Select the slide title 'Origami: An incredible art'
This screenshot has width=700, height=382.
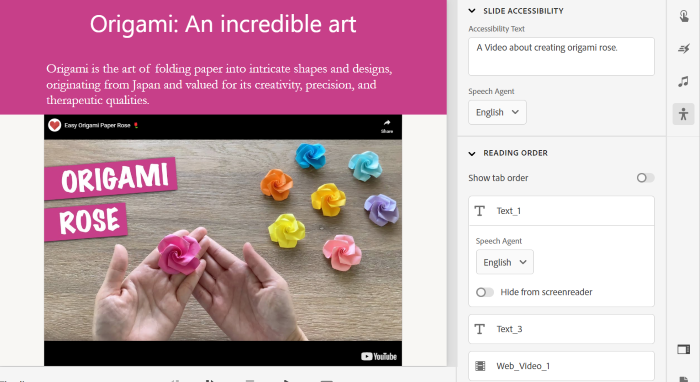coord(223,24)
